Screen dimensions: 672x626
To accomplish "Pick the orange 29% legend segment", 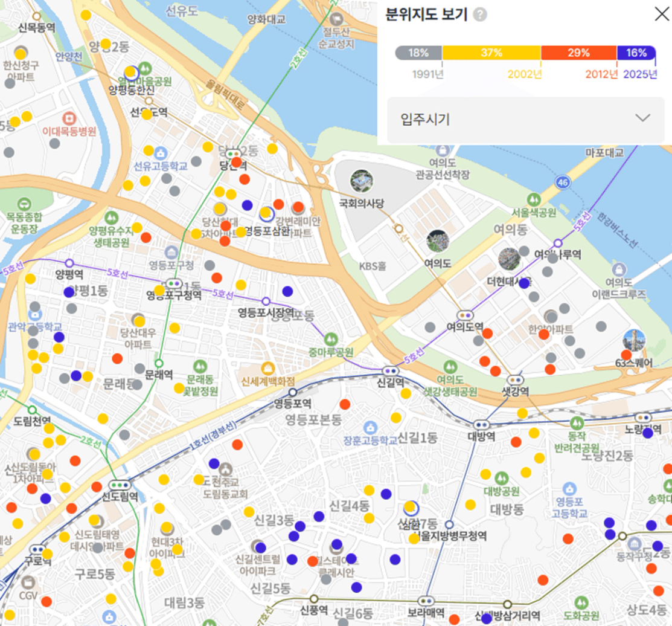I will pyautogui.click(x=578, y=53).
